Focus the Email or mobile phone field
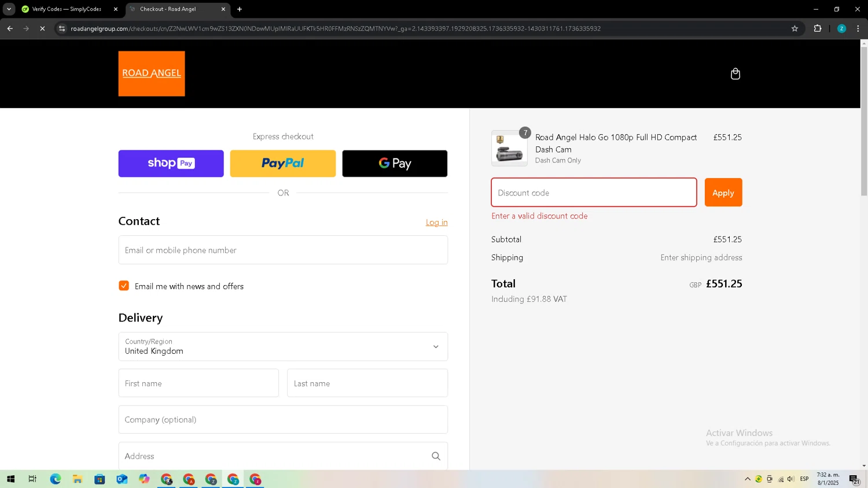This screenshot has width=868, height=488. tap(283, 250)
